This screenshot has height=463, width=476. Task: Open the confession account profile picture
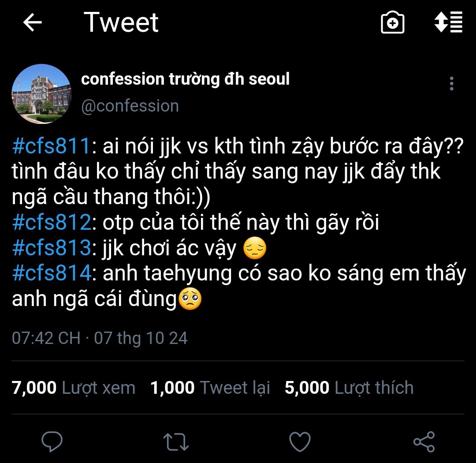[x=41, y=94]
